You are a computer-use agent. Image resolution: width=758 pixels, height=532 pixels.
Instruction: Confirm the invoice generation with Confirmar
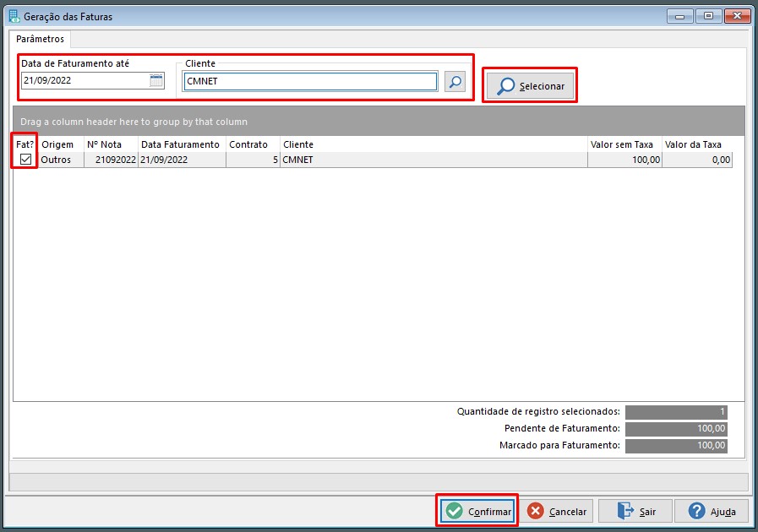click(477, 511)
